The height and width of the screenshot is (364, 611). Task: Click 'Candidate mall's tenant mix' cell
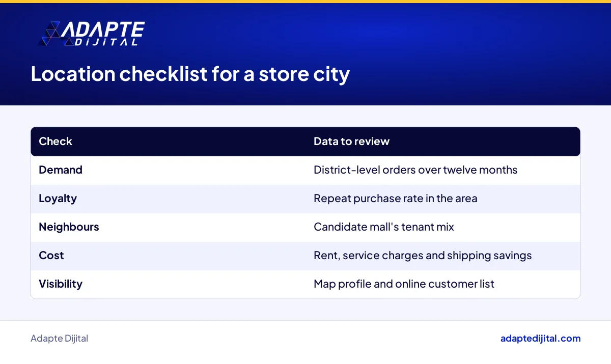[x=384, y=227]
